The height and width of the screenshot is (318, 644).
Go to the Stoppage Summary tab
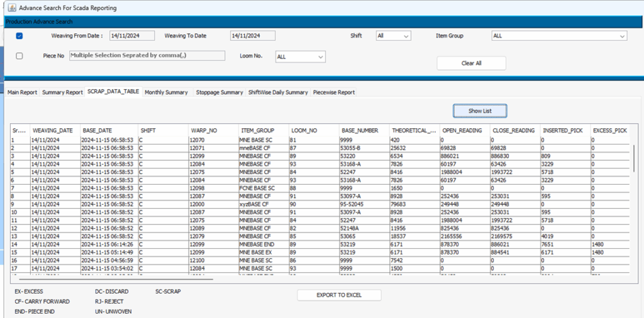[x=219, y=92]
